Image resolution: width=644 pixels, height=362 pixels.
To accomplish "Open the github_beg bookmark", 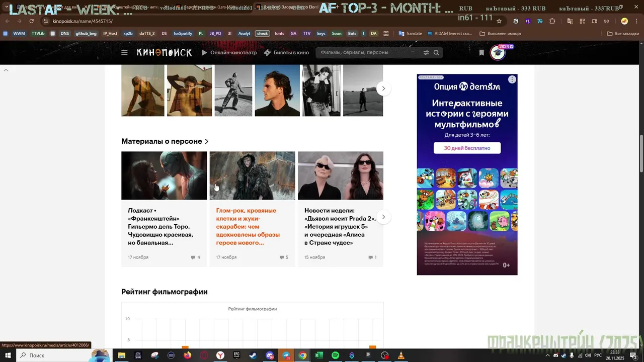I will tap(86, 34).
